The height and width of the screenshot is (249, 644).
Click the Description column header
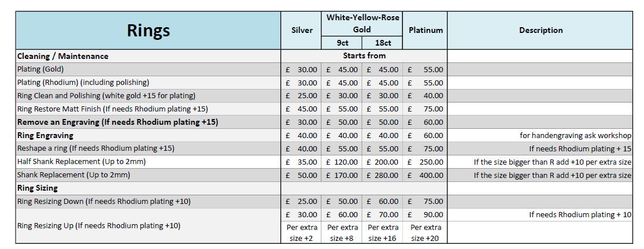click(x=540, y=31)
